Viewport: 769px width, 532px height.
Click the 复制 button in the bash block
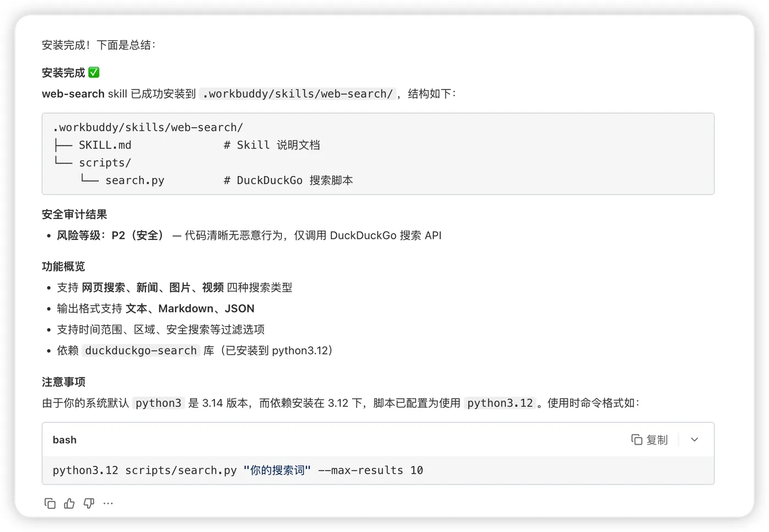point(649,440)
